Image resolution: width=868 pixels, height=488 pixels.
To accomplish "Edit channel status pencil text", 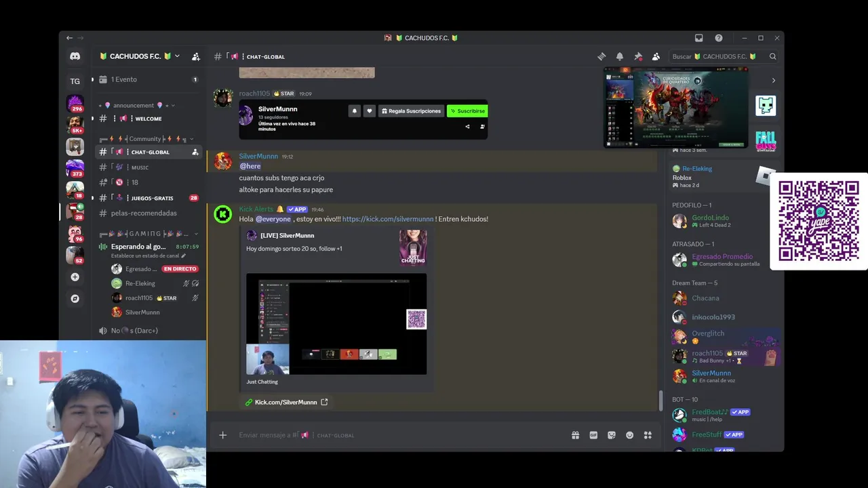I will (149, 256).
